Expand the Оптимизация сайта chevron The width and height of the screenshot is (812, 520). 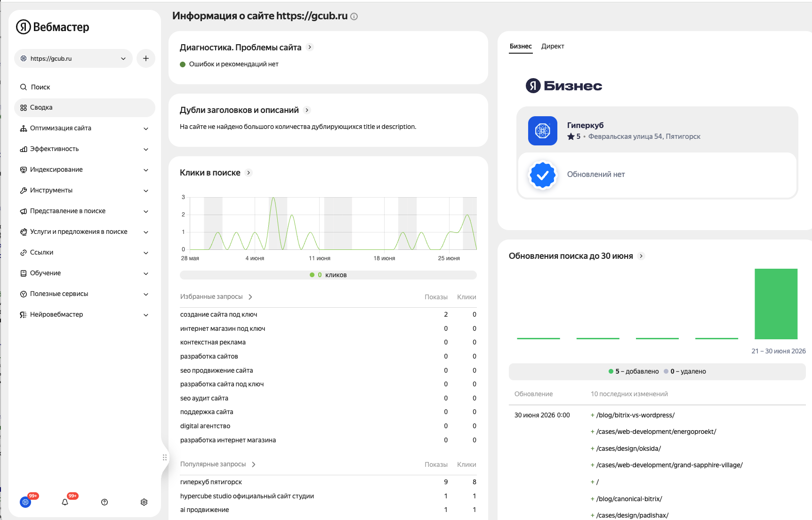pyautogui.click(x=146, y=128)
